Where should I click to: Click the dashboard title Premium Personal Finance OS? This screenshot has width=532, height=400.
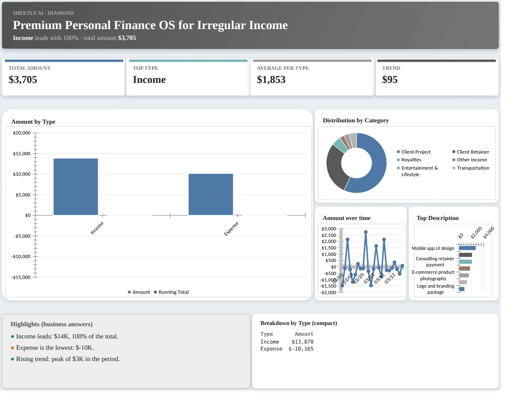(x=150, y=25)
